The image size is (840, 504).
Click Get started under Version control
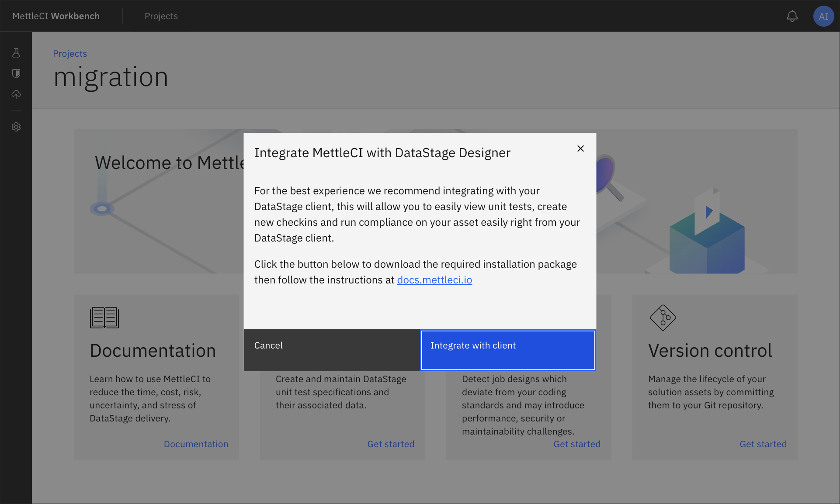click(763, 444)
